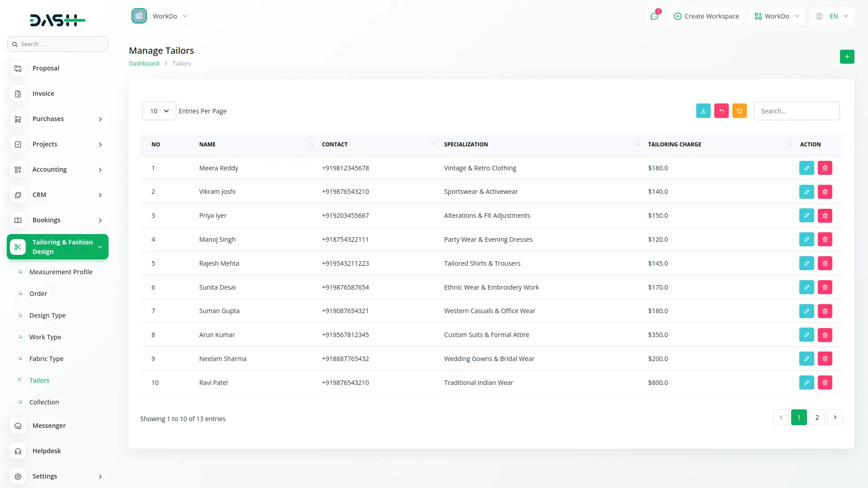Click the pink import arrow icon

point(721,111)
